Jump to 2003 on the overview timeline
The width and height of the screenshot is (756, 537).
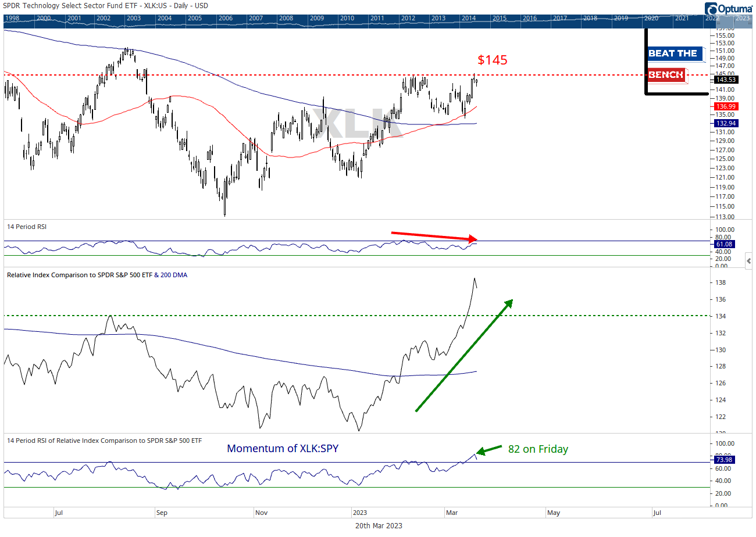point(133,18)
